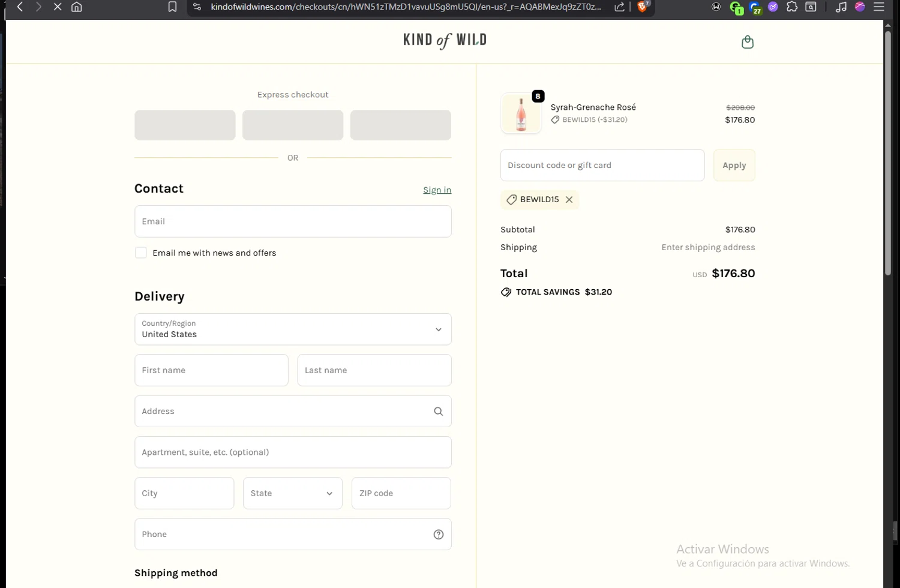Click the Total amount $176.80

coord(733,274)
